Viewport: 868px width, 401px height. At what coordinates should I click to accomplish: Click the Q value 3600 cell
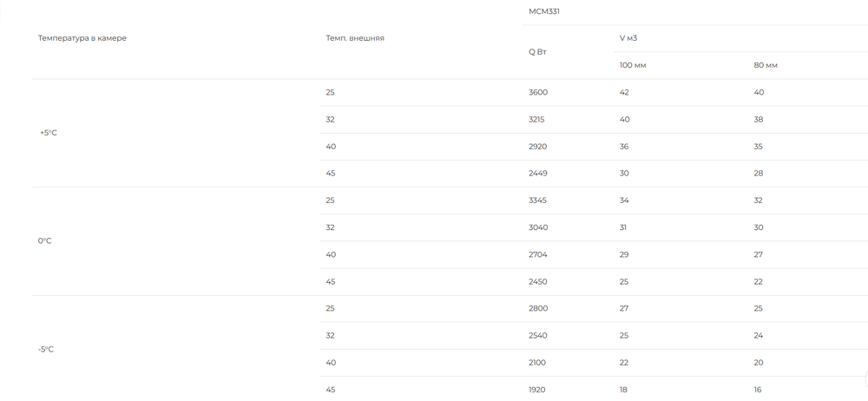538,93
